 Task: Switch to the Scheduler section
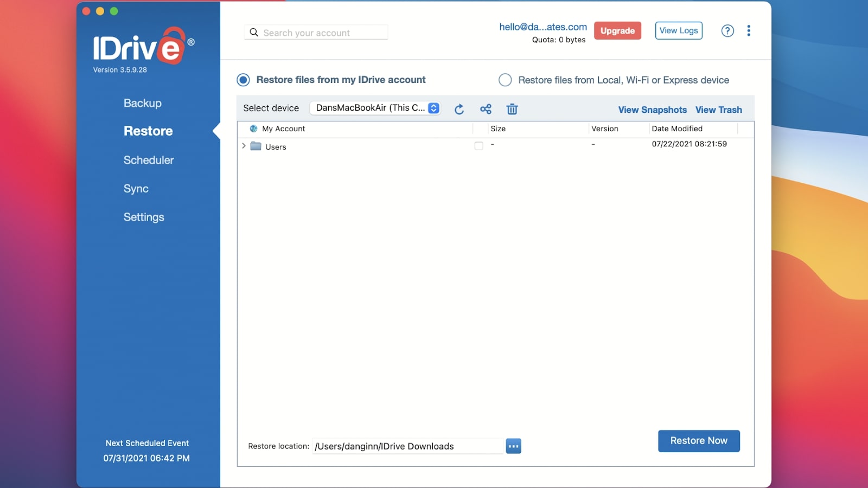[x=148, y=160]
